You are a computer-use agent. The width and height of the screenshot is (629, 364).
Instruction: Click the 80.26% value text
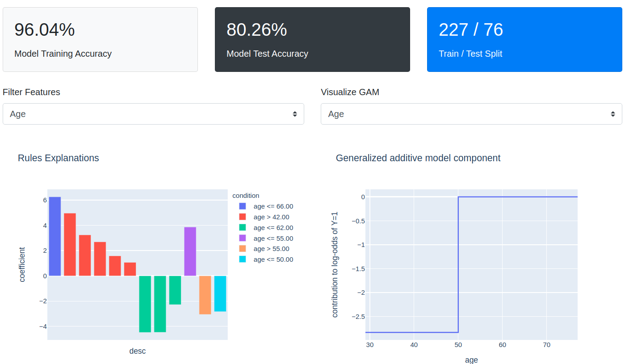(257, 29)
